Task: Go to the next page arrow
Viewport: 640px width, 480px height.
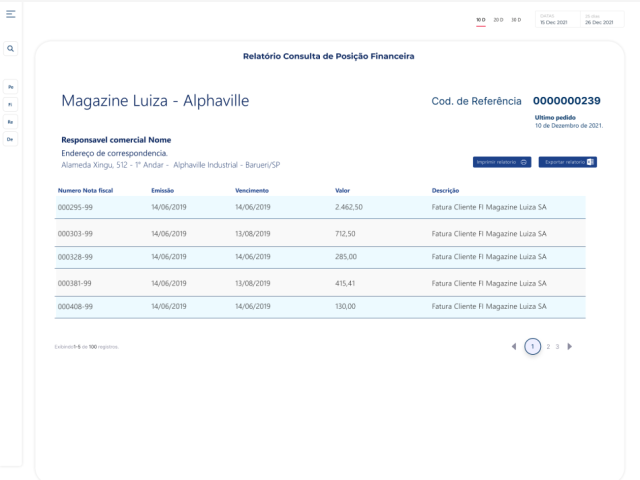Action: click(570, 347)
